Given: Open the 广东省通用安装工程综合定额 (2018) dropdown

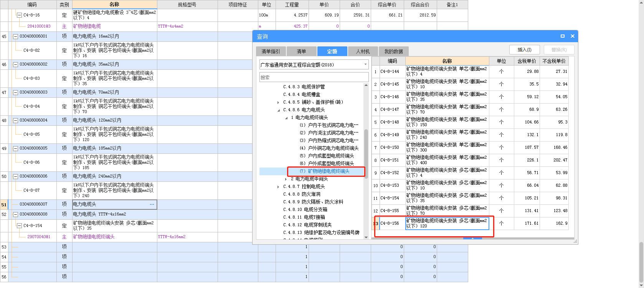Looking at the screenshot, I should pos(314,65).
